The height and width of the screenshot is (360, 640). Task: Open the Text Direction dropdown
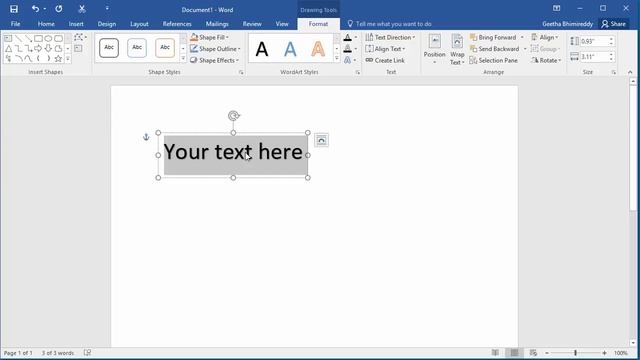[390, 37]
